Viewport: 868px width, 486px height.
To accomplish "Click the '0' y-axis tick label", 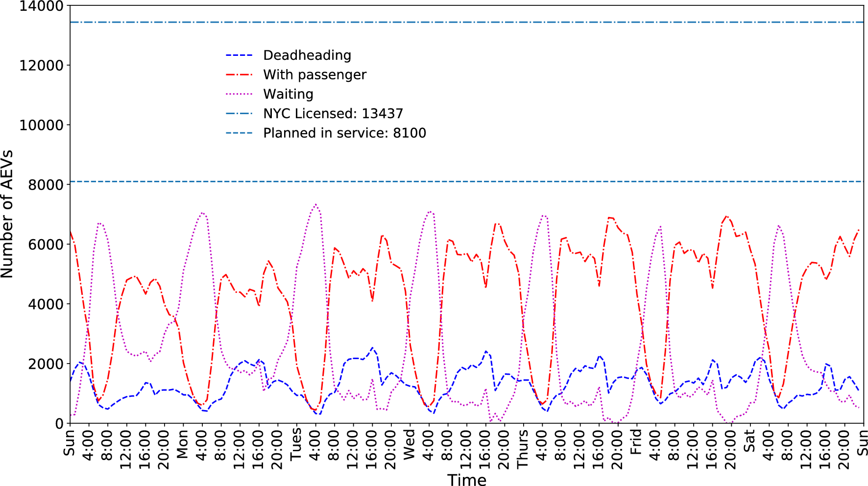I will 59,424.
